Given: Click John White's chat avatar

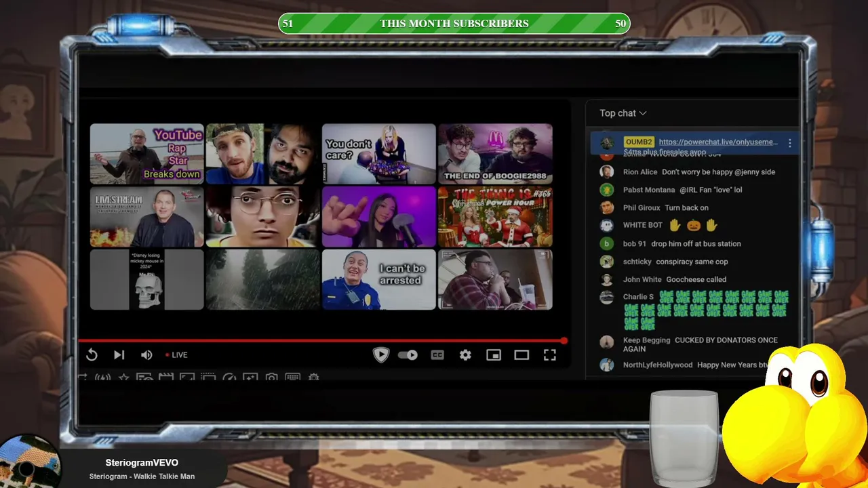Looking at the screenshot, I should point(607,279).
